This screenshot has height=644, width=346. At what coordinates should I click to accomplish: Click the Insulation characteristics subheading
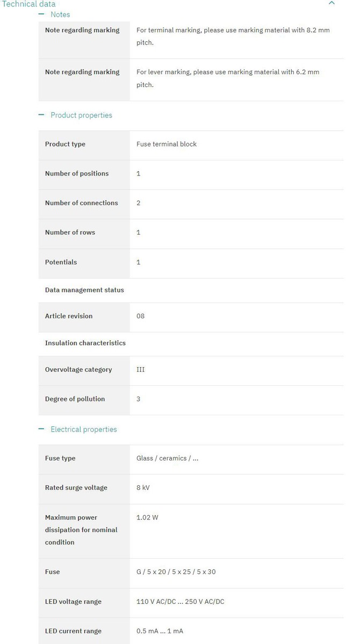point(85,343)
